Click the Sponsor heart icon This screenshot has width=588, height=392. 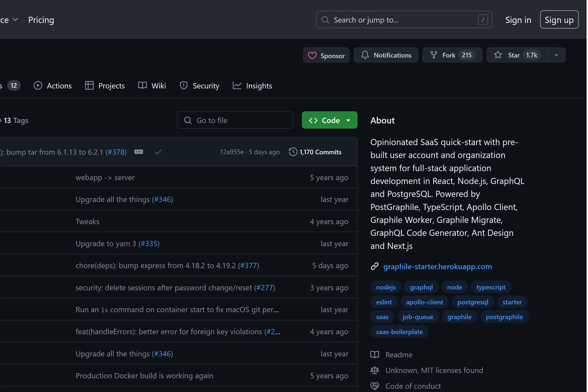coord(312,55)
